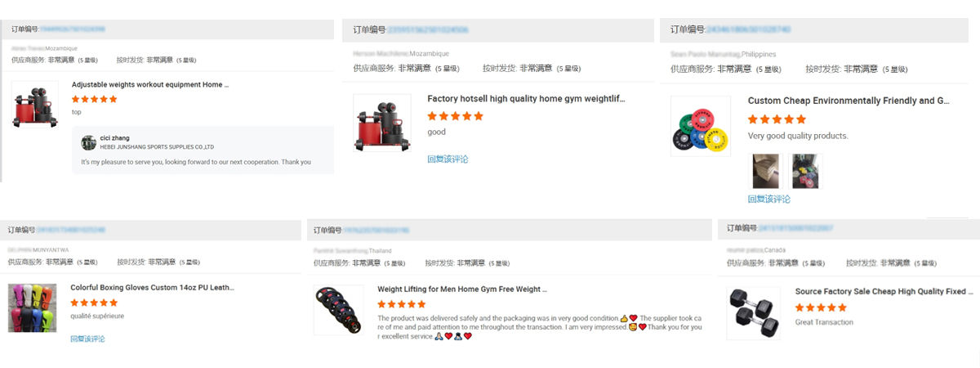
Task: Click 回复该评论 under the 'good' review
Action: 448,159
